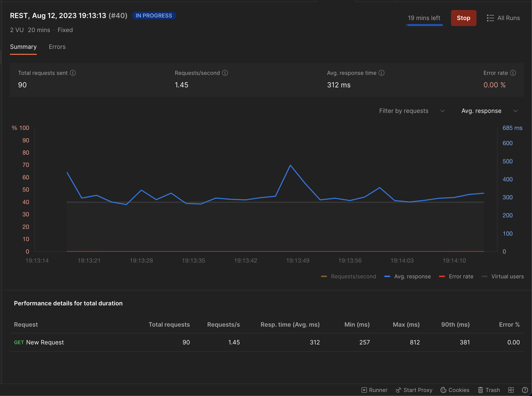Click info icon next to Total requests sent
Screen dimensions: 532x396
click(x=73, y=73)
